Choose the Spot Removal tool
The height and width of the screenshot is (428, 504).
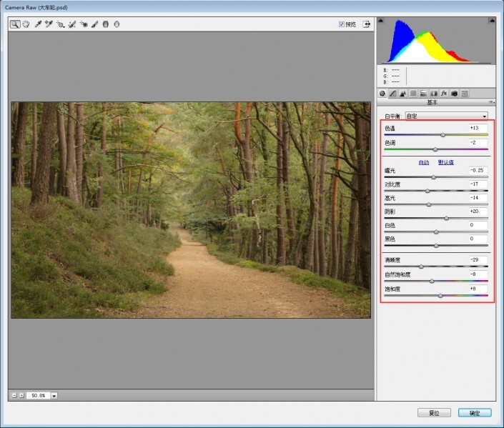click(71, 24)
